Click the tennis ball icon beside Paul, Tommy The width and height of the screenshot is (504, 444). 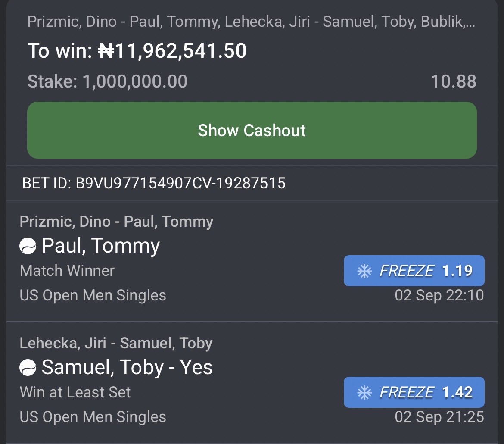pos(28,246)
